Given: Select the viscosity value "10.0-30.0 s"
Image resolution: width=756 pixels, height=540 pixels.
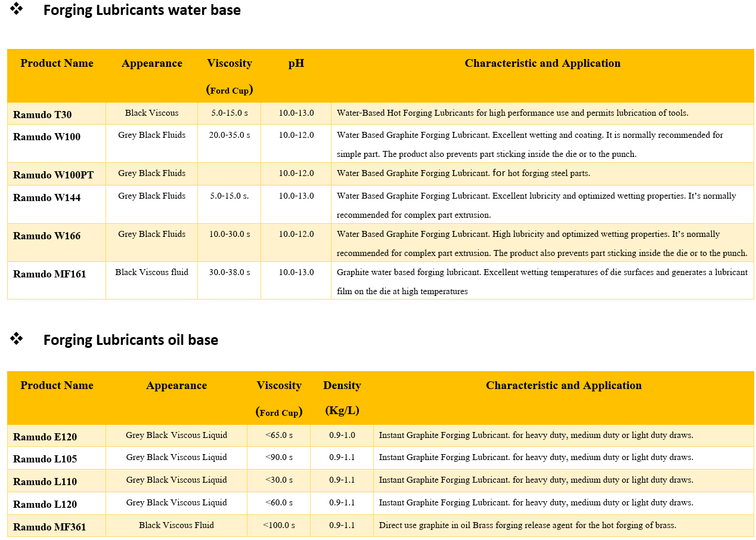Looking at the screenshot, I should point(230,234).
